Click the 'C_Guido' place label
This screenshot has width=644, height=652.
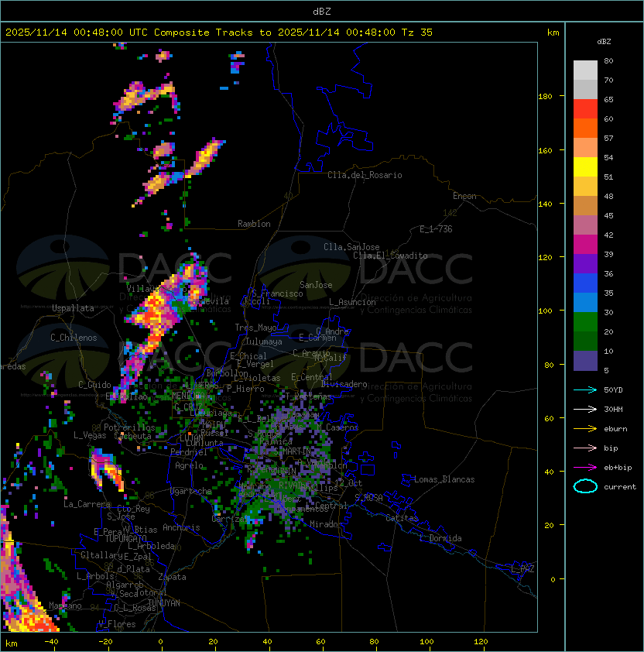[x=94, y=385]
